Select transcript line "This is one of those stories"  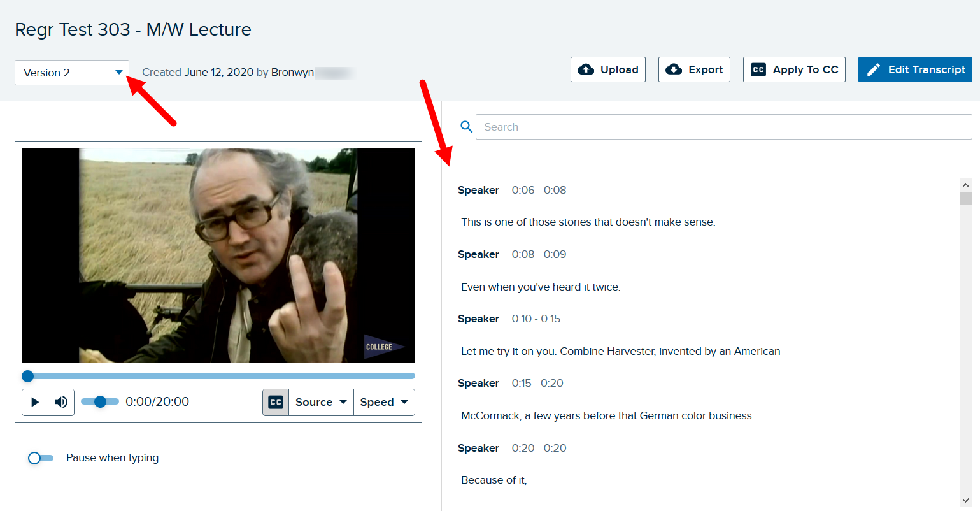[588, 222]
